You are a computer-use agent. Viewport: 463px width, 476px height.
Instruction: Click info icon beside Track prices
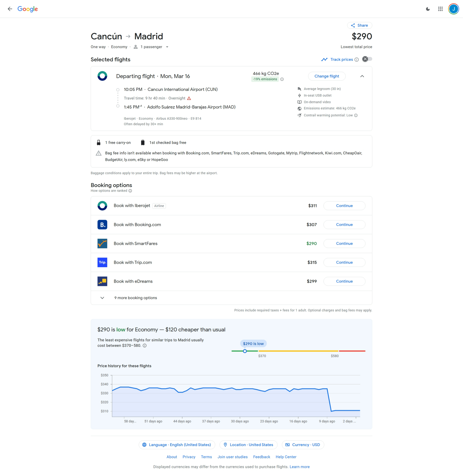(357, 60)
